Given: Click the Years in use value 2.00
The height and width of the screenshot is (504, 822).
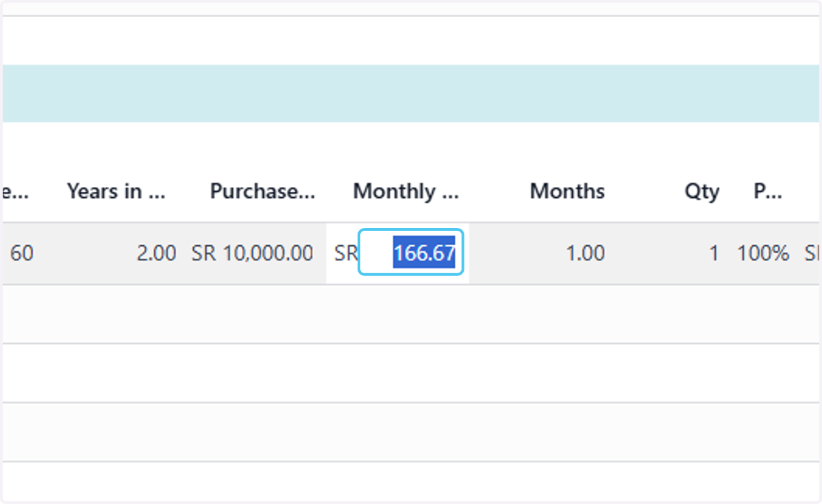Looking at the screenshot, I should 157,253.
